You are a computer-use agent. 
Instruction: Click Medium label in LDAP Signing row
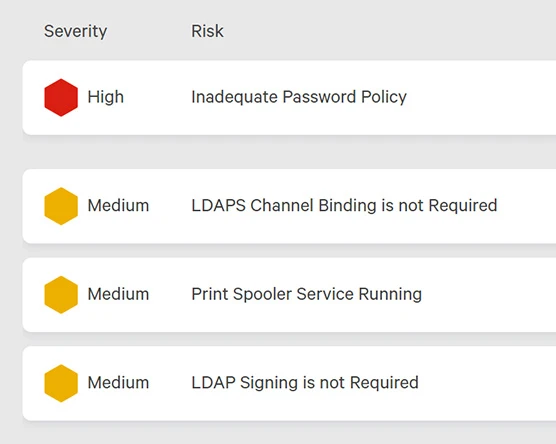point(118,383)
